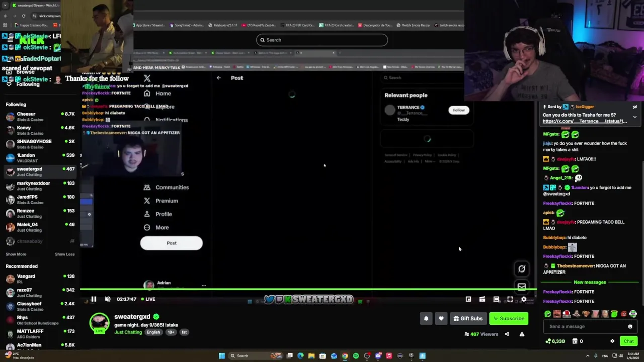Viewport: 644px width, 362px height.
Task: Open Cheesur channel in Following sidebar
Action: 39,117
